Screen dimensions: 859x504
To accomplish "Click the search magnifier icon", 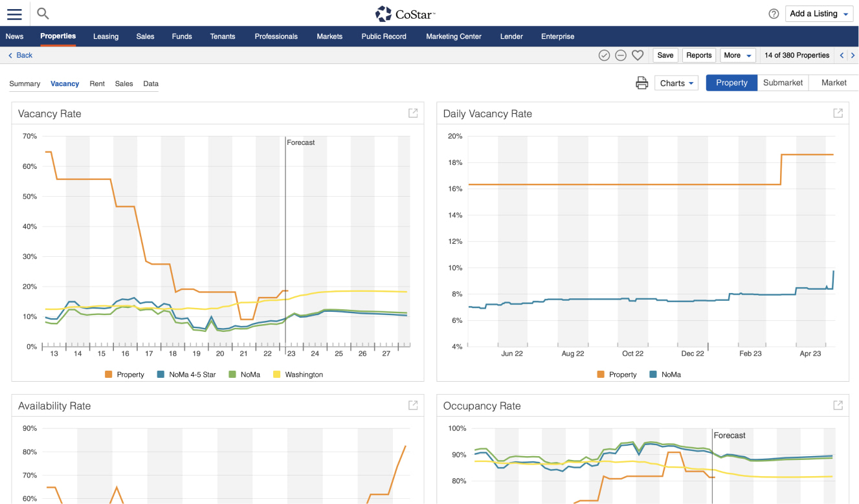I will [x=43, y=14].
